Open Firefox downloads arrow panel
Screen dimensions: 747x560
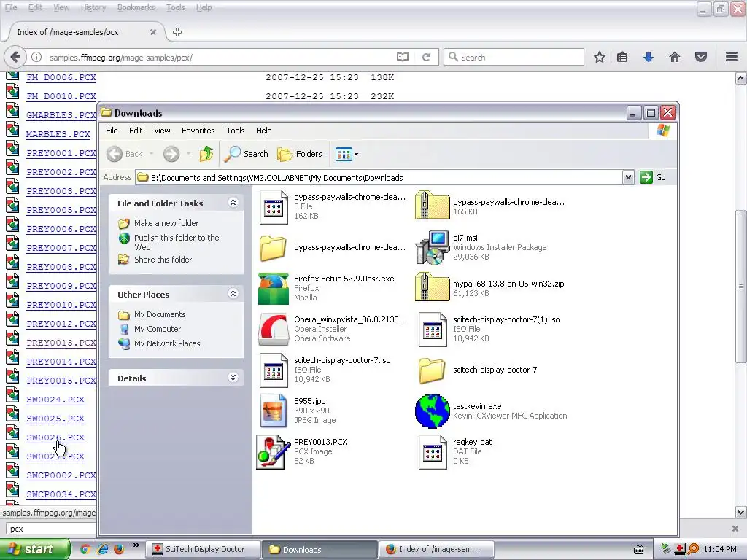click(x=649, y=57)
